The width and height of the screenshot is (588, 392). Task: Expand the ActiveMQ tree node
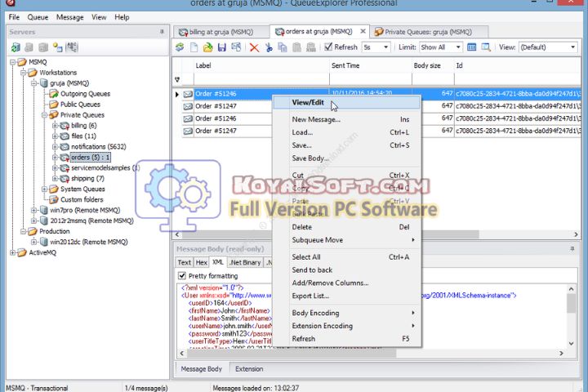click(x=13, y=252)
